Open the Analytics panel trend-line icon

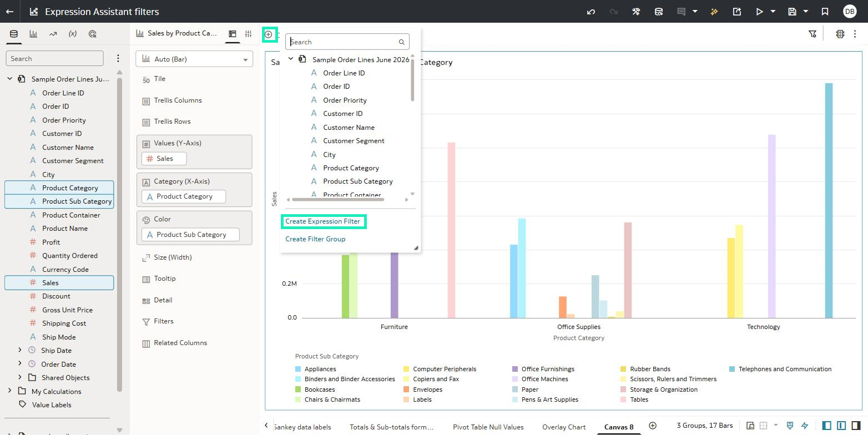(x=53, y=34)
